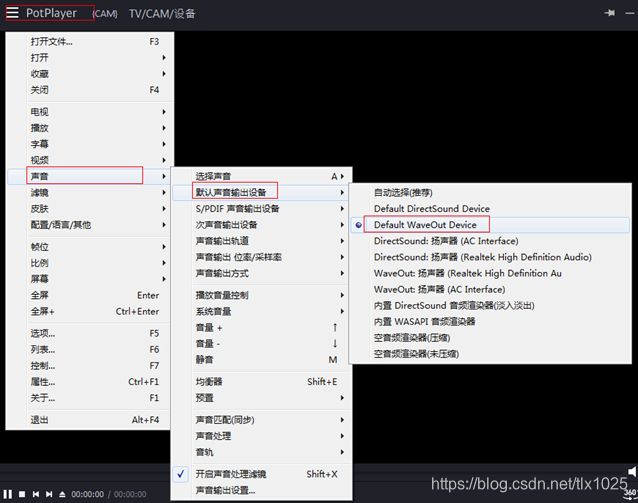638x503 pixels.
Task: Select 空音频渲染器(未压缩)
Action: pos(490,354)
